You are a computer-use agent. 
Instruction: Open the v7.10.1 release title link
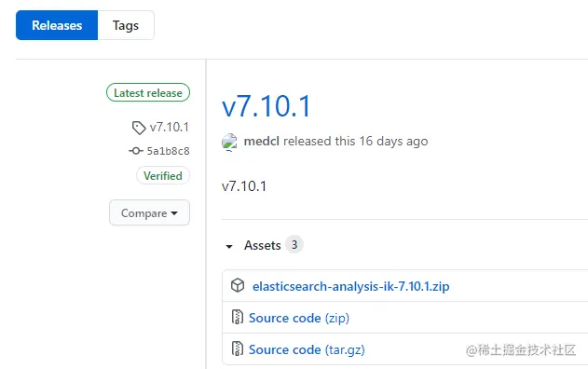click(267, 106)
